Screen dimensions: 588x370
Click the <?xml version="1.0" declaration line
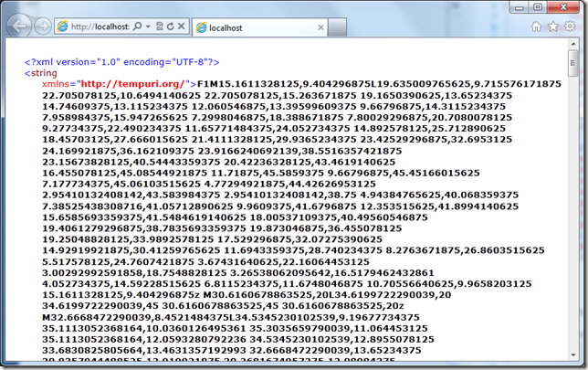(121, 62)
